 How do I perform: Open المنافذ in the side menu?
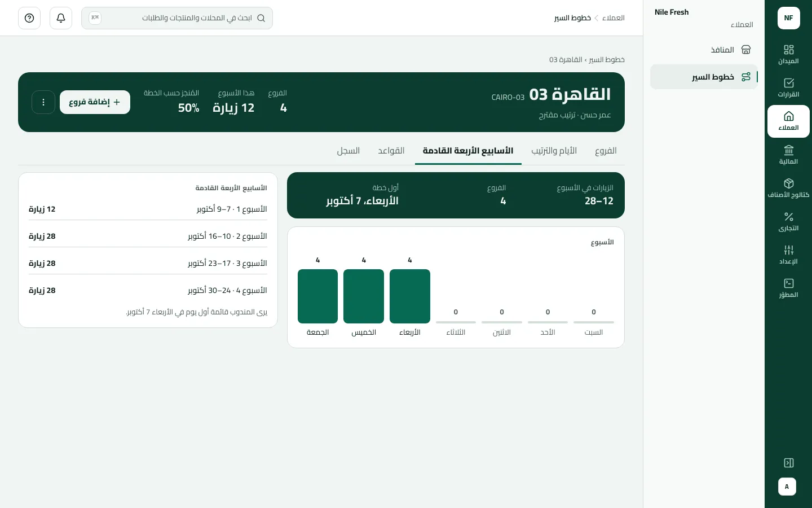704,50
